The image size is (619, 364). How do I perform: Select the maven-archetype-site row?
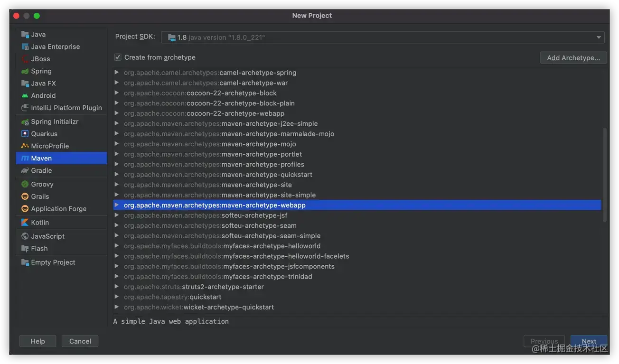pos(357,185)
